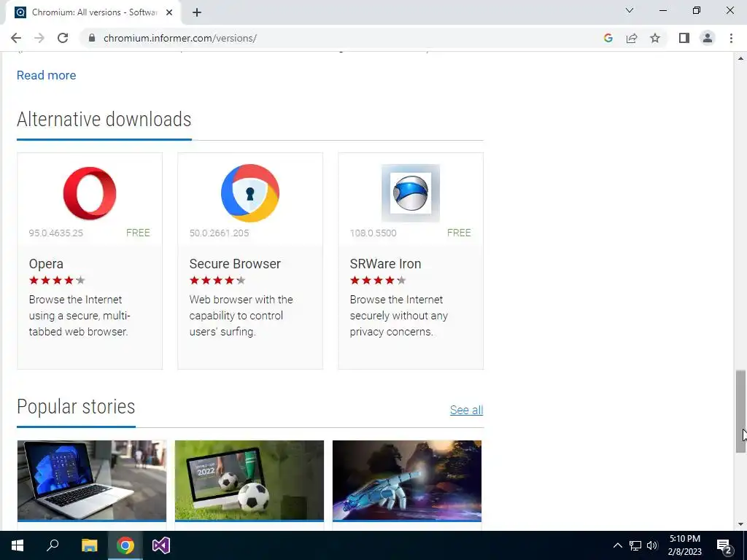Screen dimensions: 747x560
Task: Open the tab search dropdown arrow
Action: 630,10
